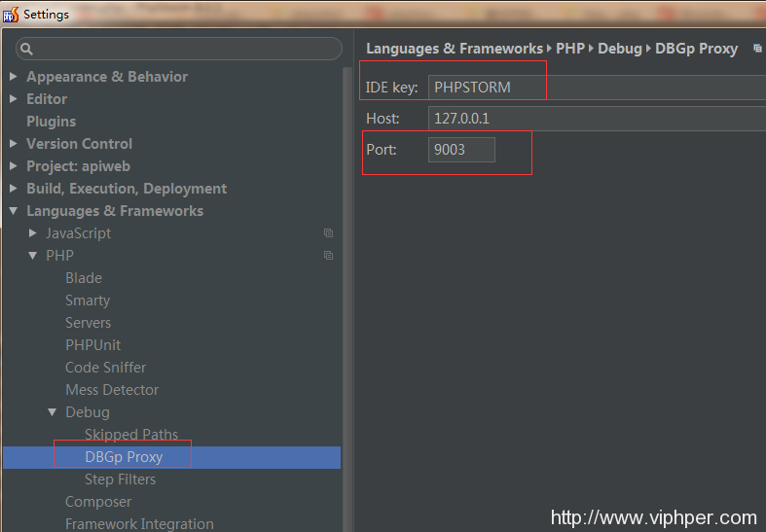The height and width of the screenshot is (532, 766).
Task: Collapse Languages & Frameworks arrow
Action: point(14,211)
